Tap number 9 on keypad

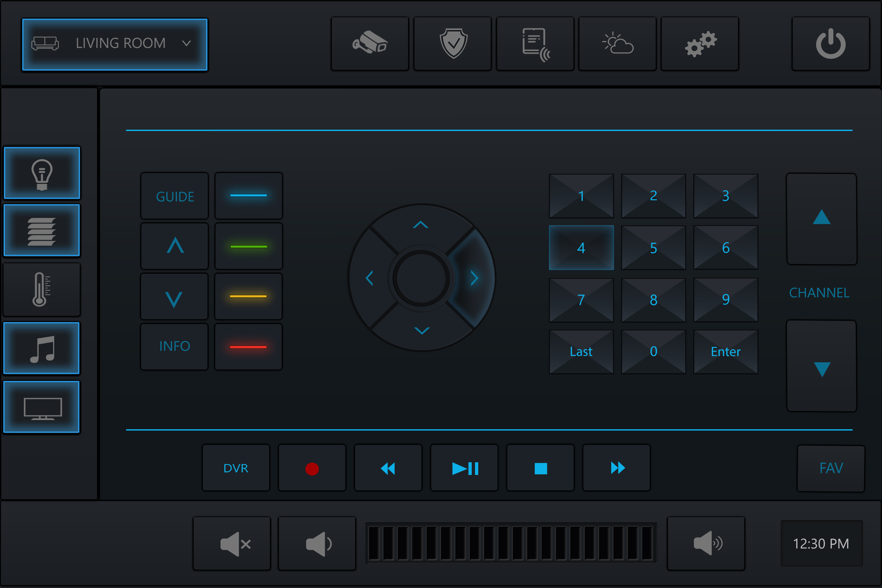[726, 300]
